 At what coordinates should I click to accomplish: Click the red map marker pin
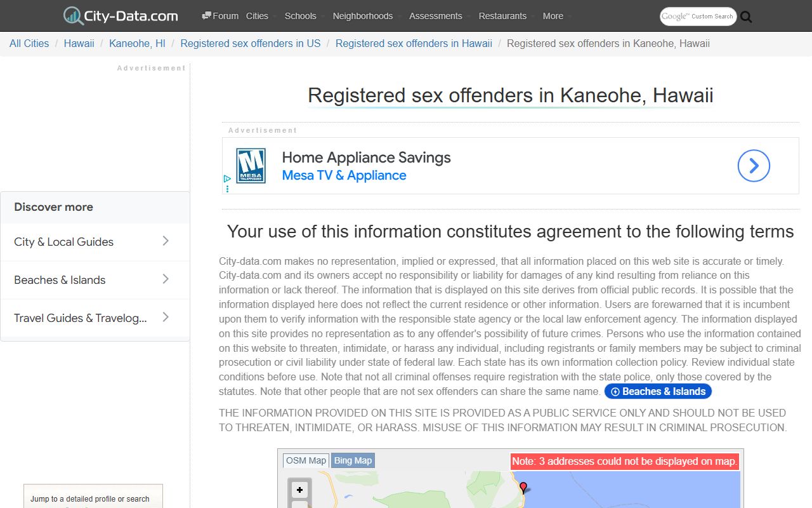523,488
